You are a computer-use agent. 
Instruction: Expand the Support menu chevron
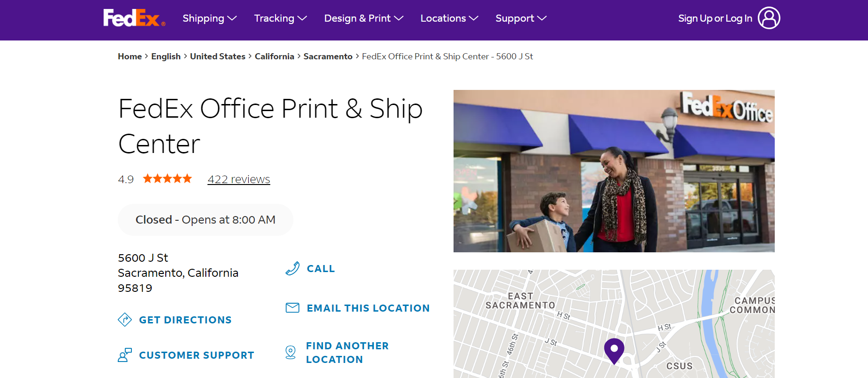click(x=542, y=18)
